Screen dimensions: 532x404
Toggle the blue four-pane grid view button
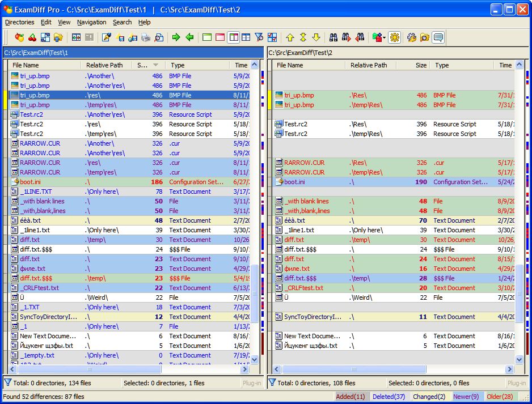click(x=246, y=37)
